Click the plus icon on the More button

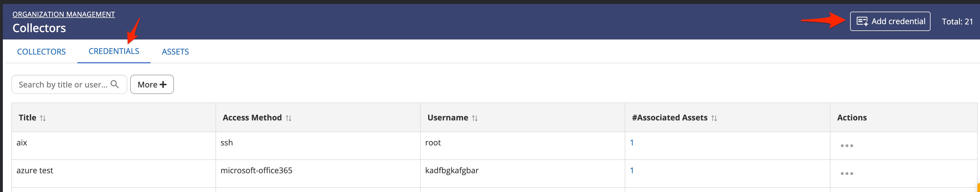163,84
